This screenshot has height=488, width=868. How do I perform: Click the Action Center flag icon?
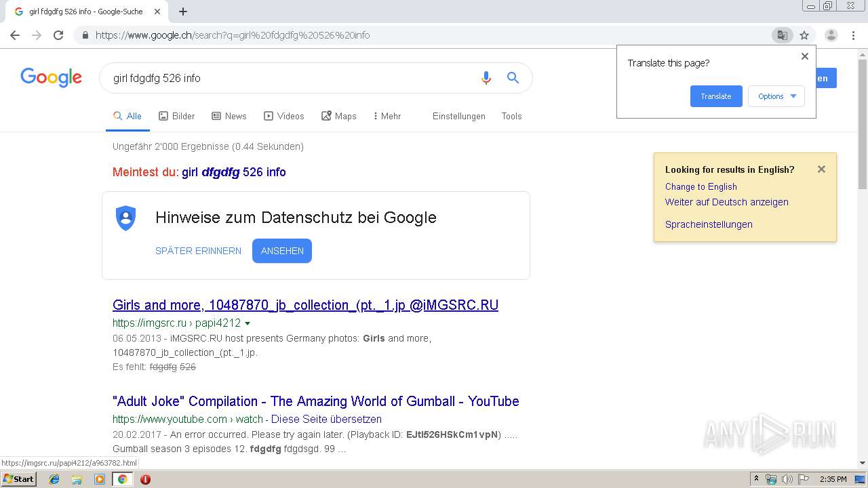(x=804, y=479)
